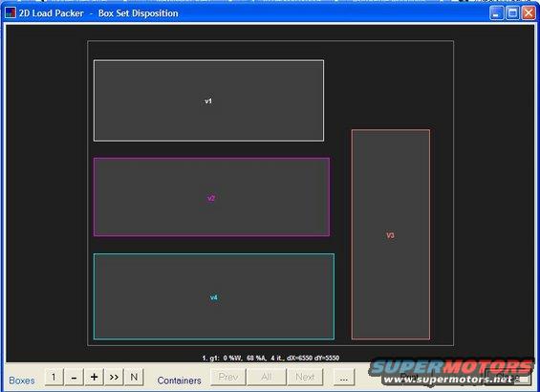Click the Next containers button
The height and width of the screenshot is (392, 540).
305,378
